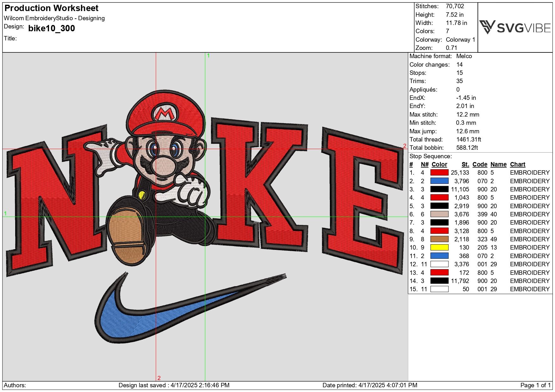Image resolution: width=555 pixels, height=392 pixels.
Task: Click the red swatch in stop 4 row
Action: [x=439, y=197]
